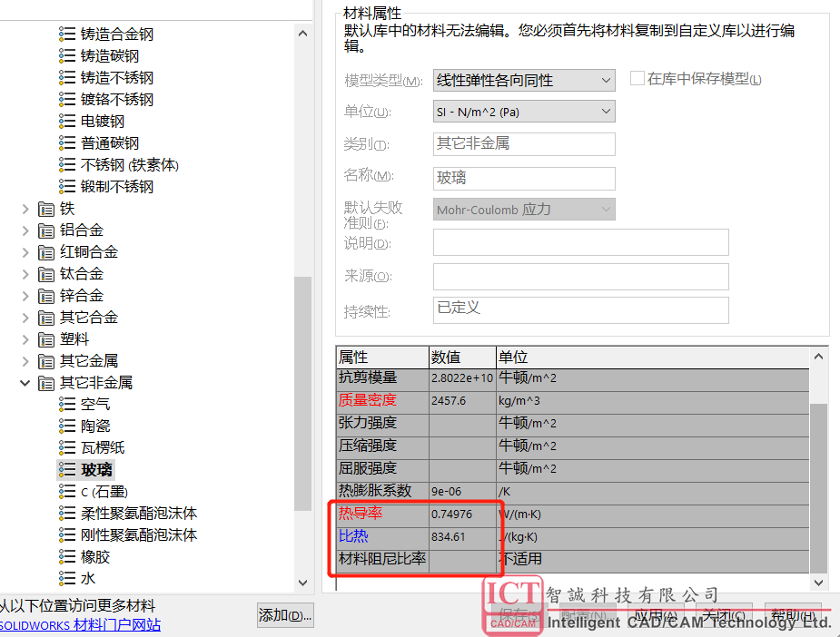The width and height of the screenshot is (840, 637).
Task: Select 空气 in material tree
Action: pos(95,405)
